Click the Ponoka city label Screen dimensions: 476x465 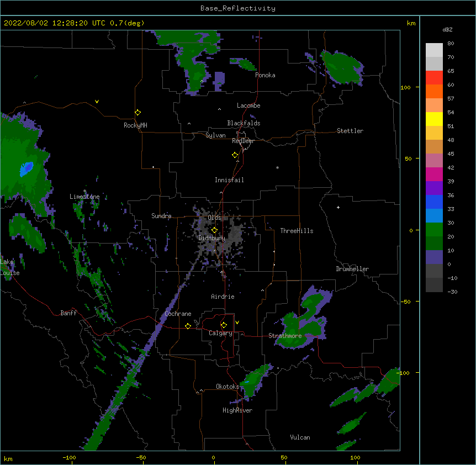265,75
